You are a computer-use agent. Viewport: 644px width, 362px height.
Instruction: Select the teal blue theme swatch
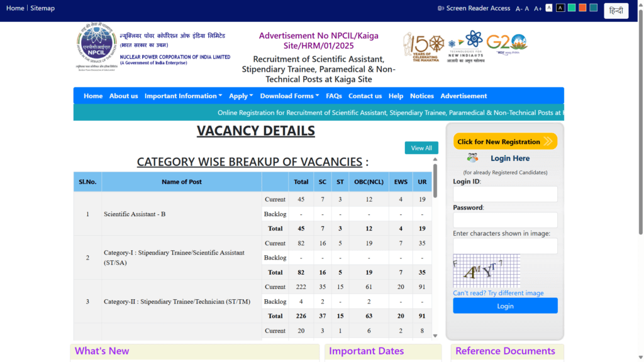coord(594,8)
